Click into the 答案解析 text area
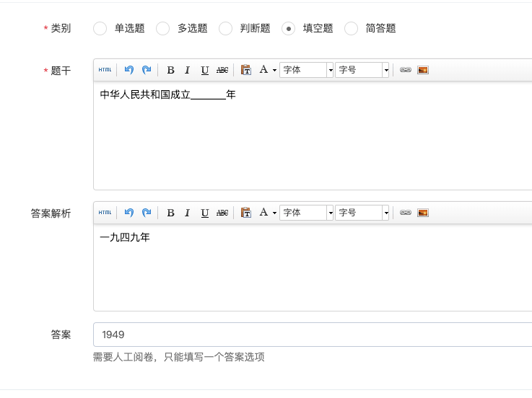Viewport: 532px width, 398px height. pos(313,267)
